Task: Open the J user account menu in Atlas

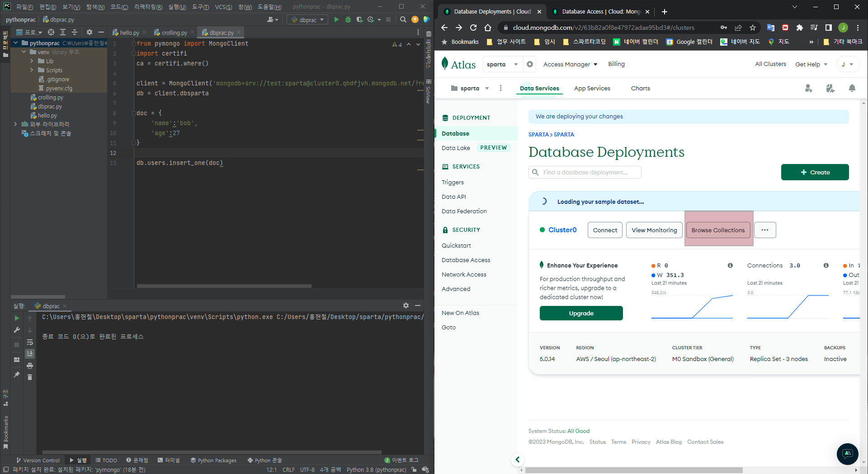Action: click(x=847, y=64)
